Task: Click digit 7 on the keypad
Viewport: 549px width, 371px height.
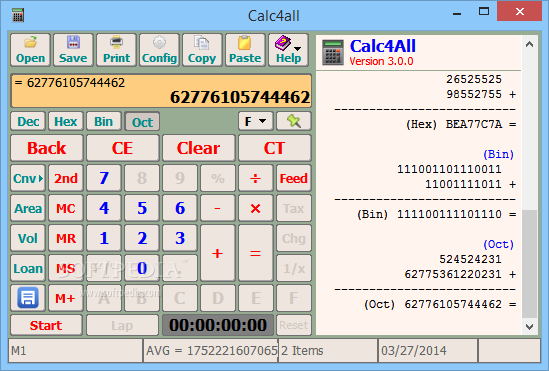Action: 104,178
